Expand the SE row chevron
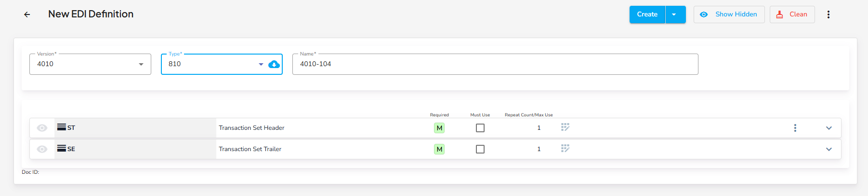Screen dimensions: 868x196 [x=829, y=149]
